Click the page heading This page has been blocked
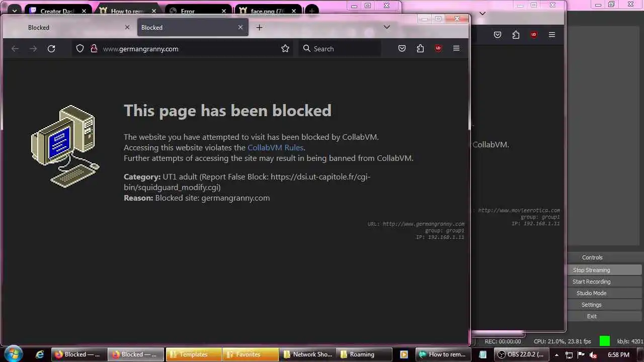 [x=227, y=111]
